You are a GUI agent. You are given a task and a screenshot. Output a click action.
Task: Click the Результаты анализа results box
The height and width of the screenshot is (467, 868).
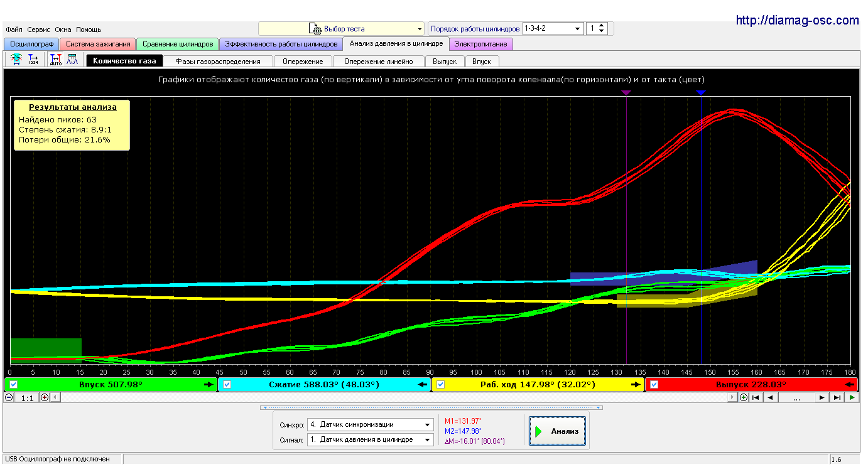tap(72, 125)
